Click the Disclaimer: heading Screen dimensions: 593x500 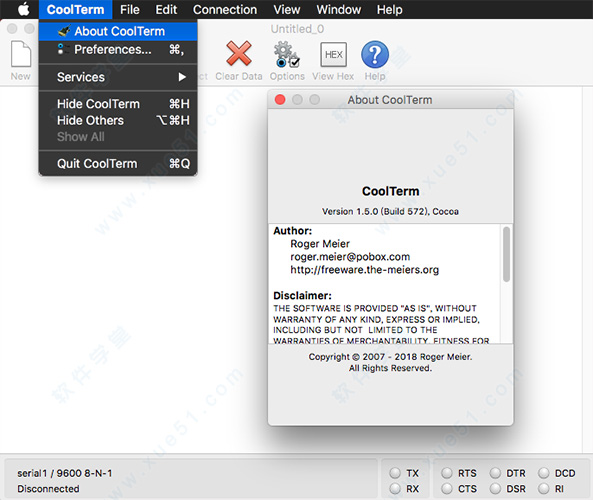click(x=303, y=295)
